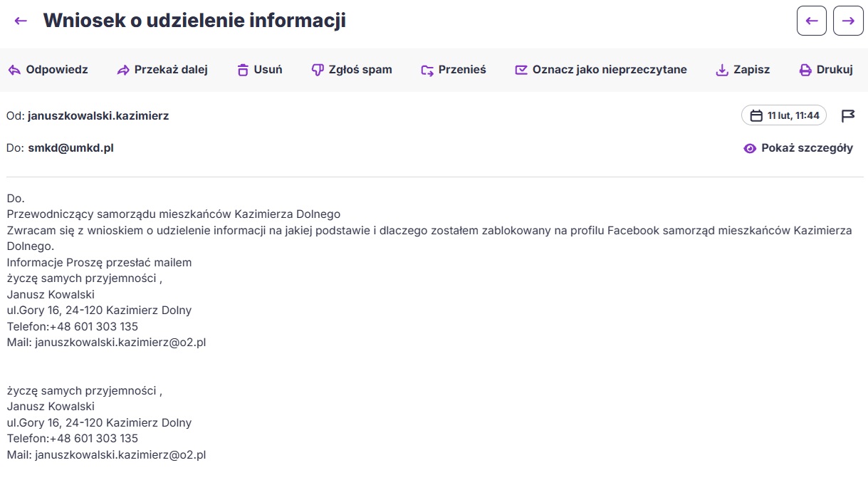
Task: Delete the message with Usuń
Action: click(260, 70)
